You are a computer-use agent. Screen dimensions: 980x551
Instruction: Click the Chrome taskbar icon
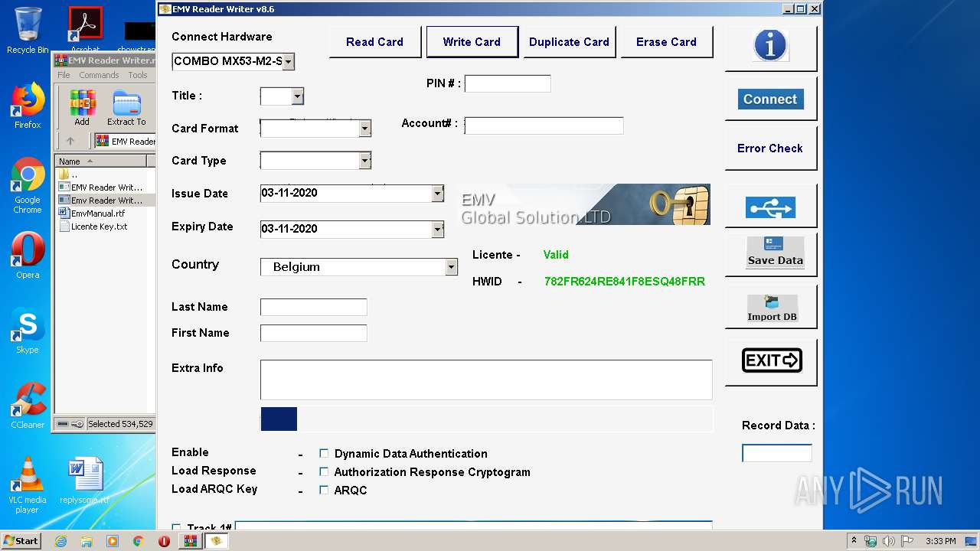(138, 541)
